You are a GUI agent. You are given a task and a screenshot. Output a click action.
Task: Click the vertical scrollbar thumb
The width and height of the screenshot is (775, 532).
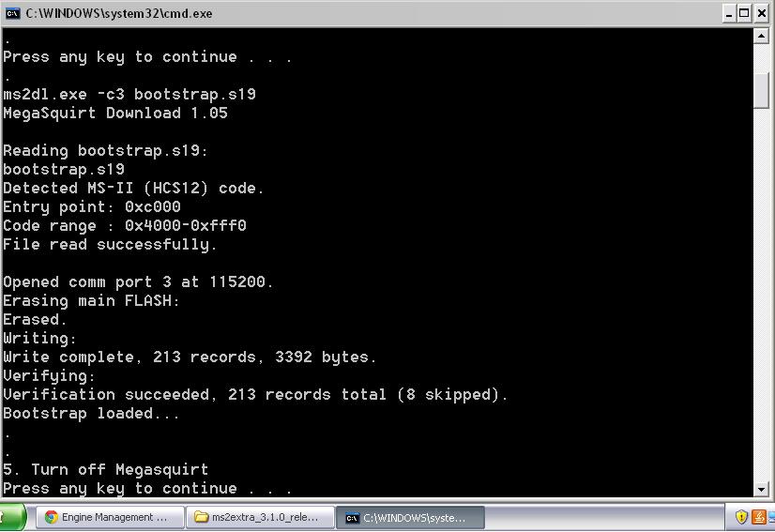pyautogui.click(x=762, y=90)
